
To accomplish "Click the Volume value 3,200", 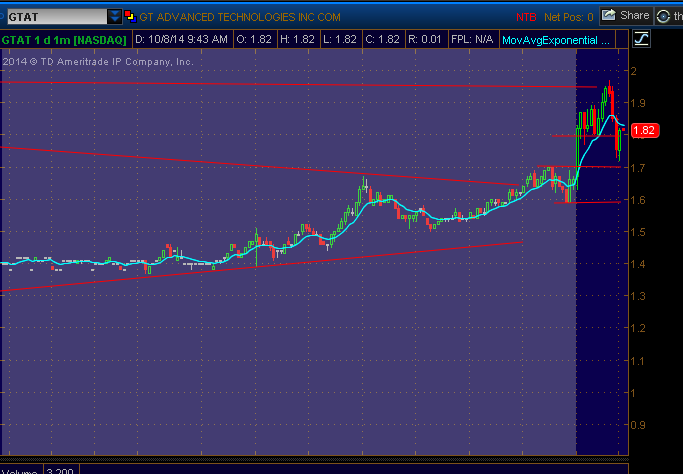I will coord(60,471).
